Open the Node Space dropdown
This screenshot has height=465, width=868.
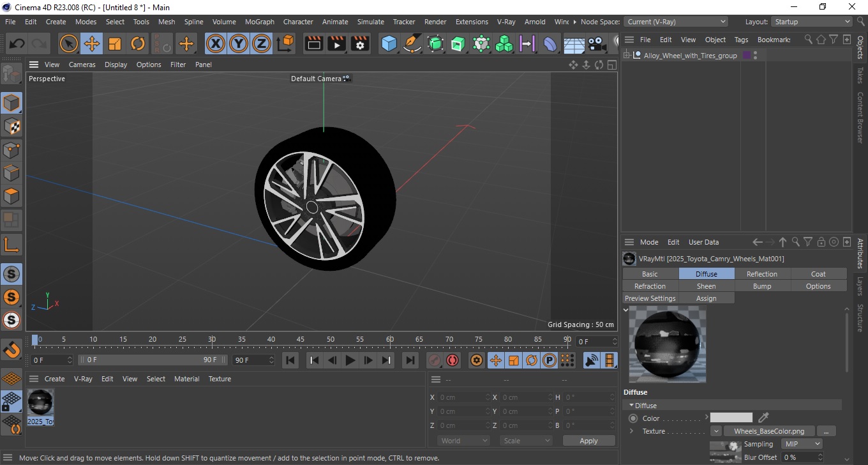tap(676, 22)
